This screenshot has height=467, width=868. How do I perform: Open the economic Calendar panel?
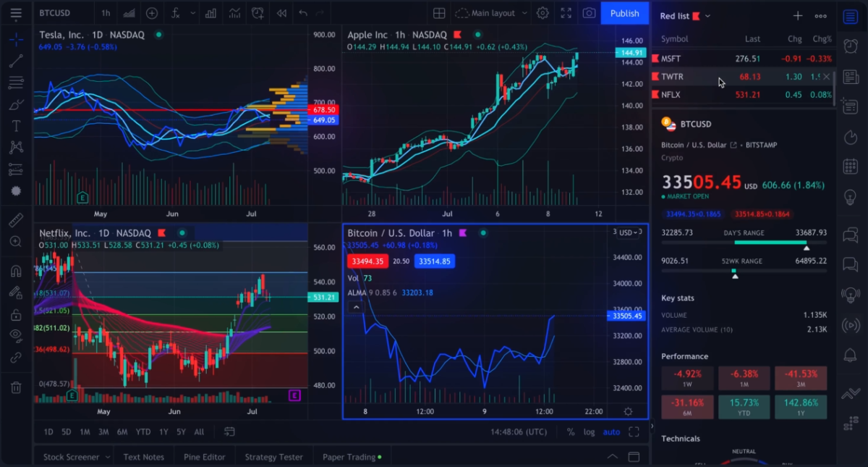click(851, 166)
